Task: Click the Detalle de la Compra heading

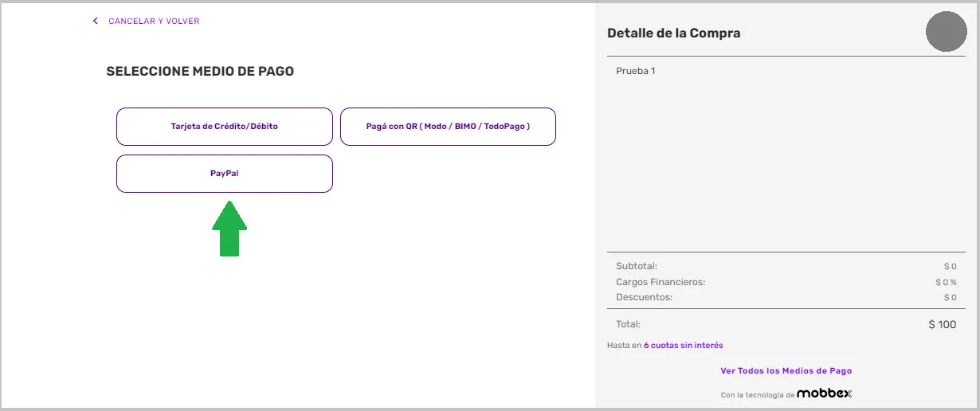Action: (674, 33)
